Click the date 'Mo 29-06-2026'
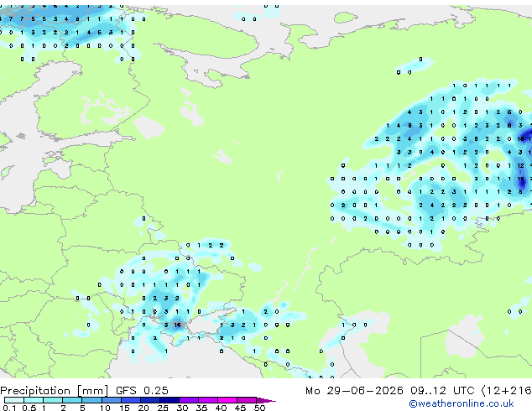The width and height of the screenshot is (532, 411). click(354, 391)
